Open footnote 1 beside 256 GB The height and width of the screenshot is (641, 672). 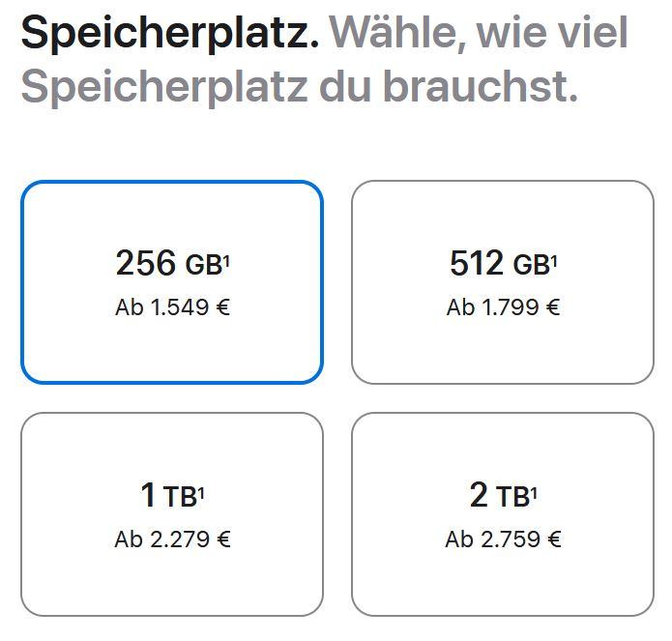(226, 258)
